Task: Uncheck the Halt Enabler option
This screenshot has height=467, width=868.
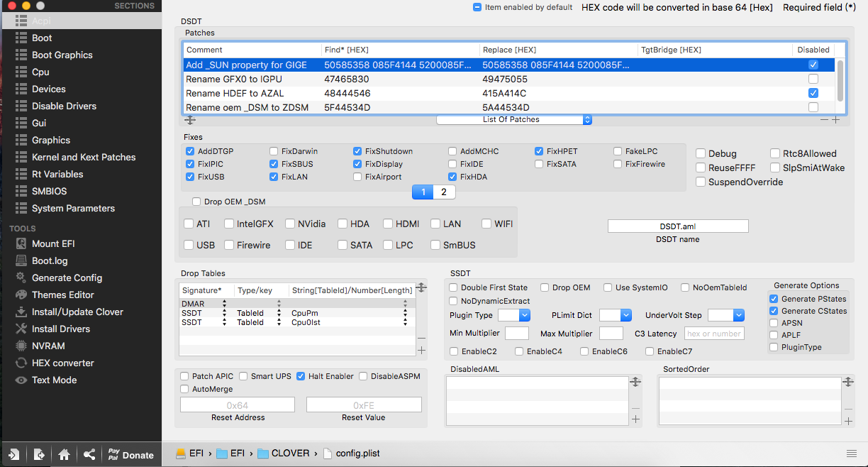Action: click(x=301, y=376)
